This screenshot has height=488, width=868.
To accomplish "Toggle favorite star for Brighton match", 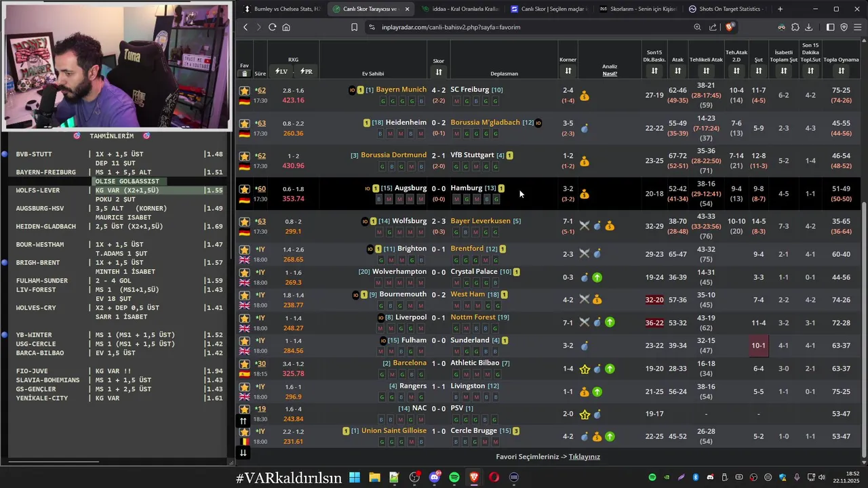I will (244, 249).
